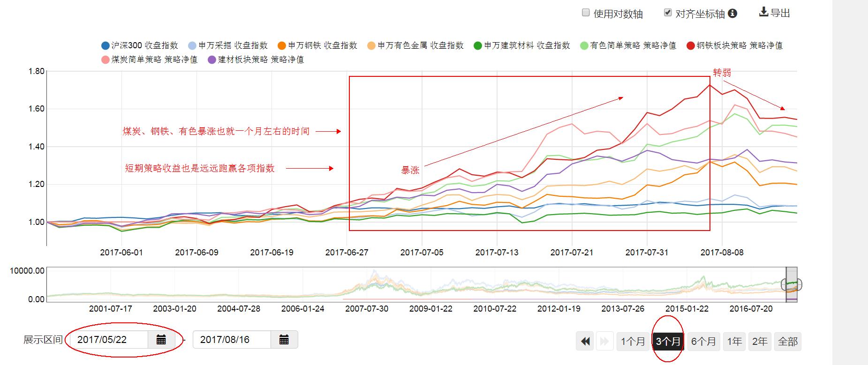Click the navigator selection window at timeline end
The image size is (868, 365).
[792, 284]
